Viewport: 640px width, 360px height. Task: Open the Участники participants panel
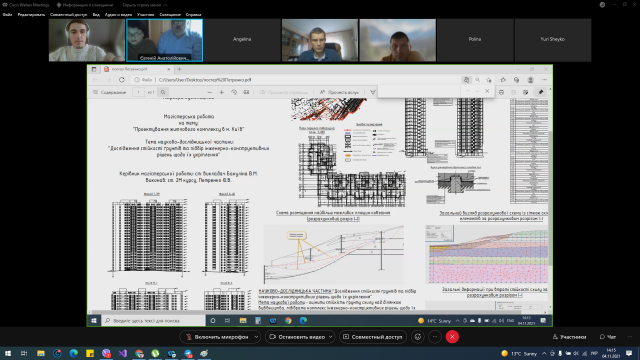click(569, 337)
